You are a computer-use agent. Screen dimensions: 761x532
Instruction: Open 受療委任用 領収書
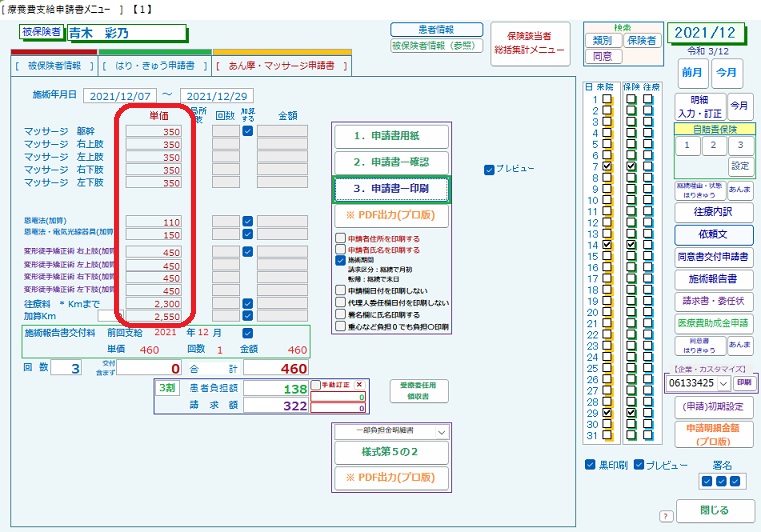418,391
